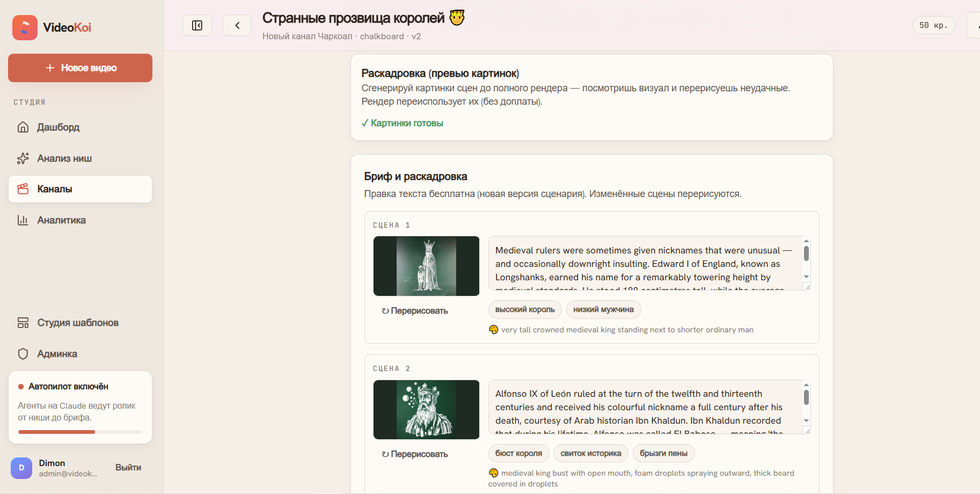
Task: Click the СЦЕНА 2 label
Action: (392, 369)
